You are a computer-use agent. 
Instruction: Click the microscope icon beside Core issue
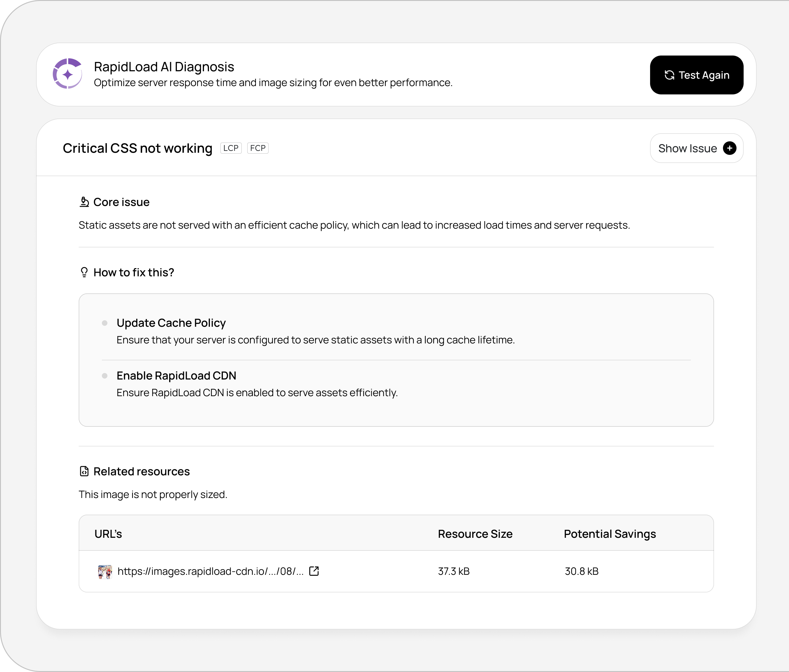84,202
